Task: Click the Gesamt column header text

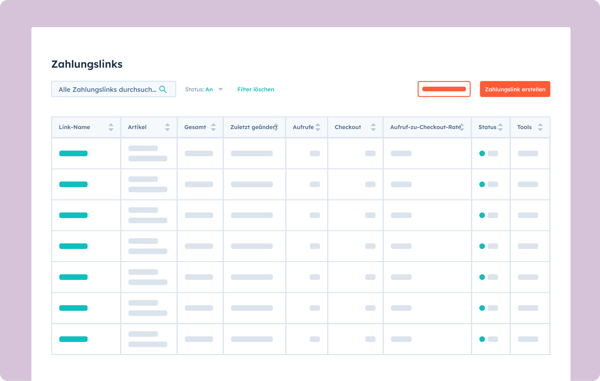Action: click(195, 127)
